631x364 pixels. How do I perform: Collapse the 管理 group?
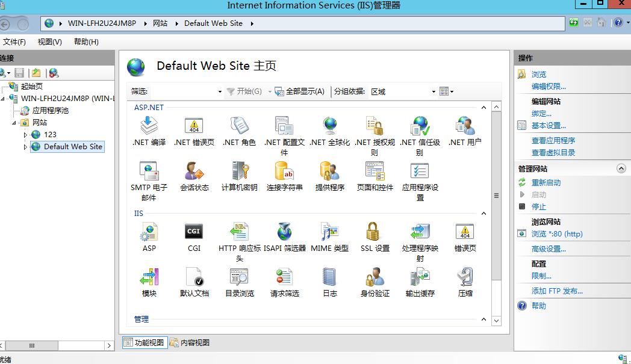[483, 319]
